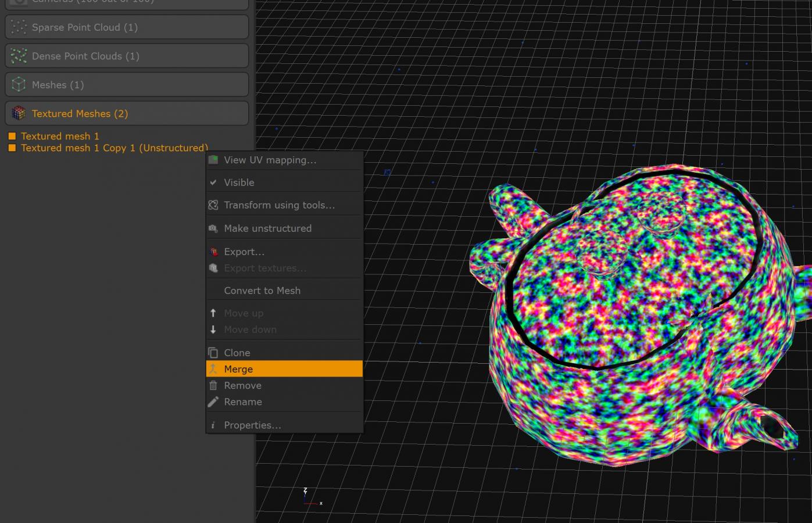Viewport: 812px width, 523px height.
Task: Expand the Dense Point Clouds (1) section
Action: click(x=127, y=56)
